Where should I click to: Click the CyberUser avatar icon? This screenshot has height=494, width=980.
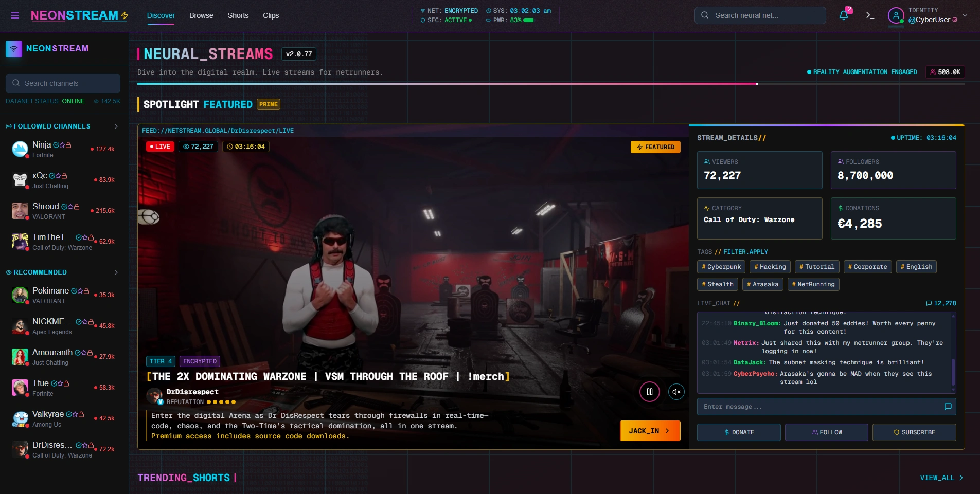(896, 15)
